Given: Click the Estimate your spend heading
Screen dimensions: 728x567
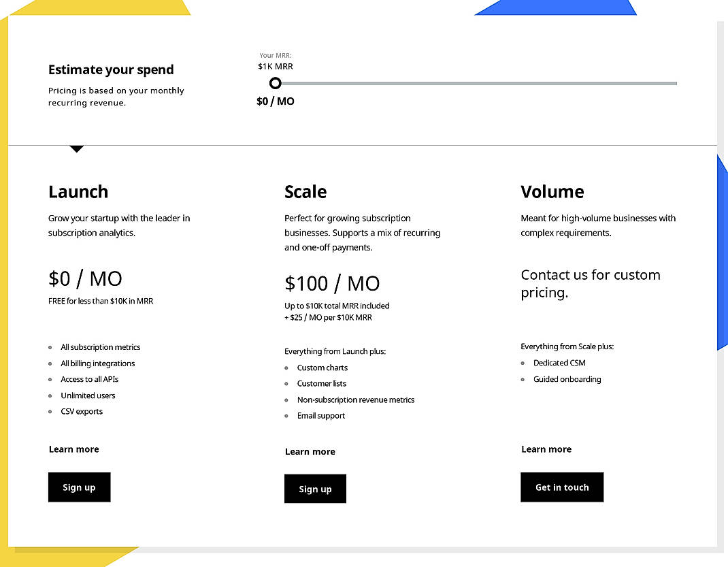Looking at the screenshot, I should pyautogui.click(x=111, y=69).
